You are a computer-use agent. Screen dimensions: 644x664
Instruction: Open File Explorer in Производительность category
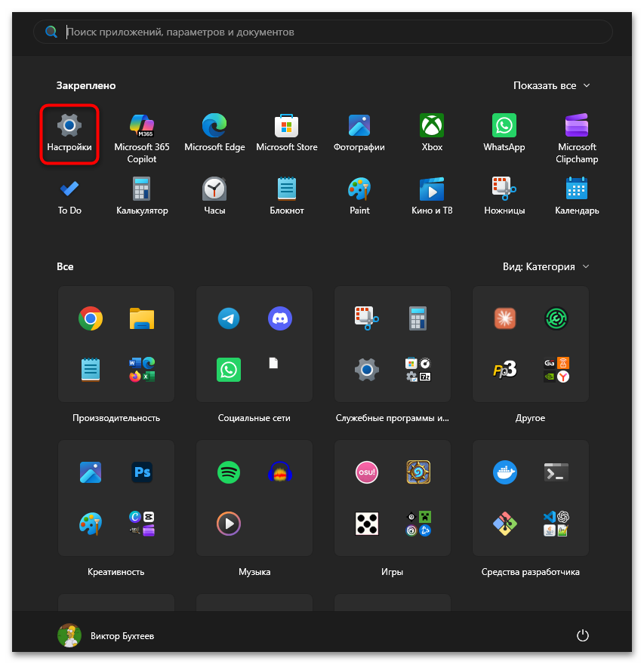pos(142,318)
